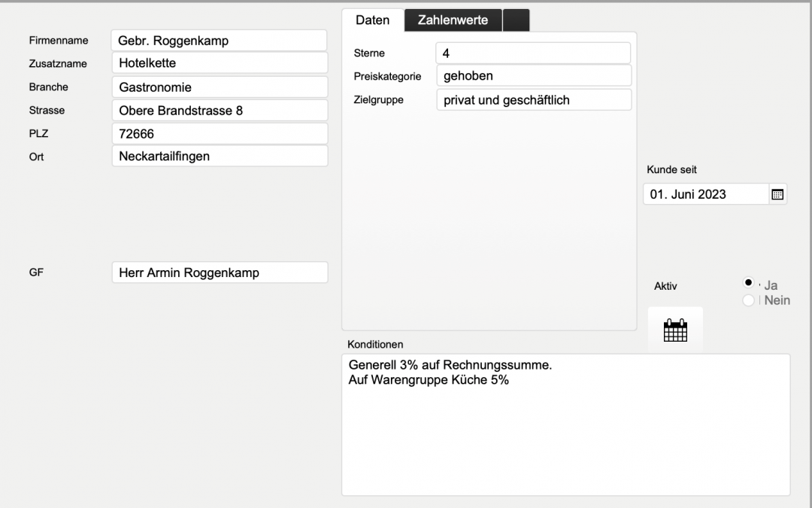Screen dimensions: 812x508
Task: Click the large calendar button below Aktiv
Action: [675, 330]
